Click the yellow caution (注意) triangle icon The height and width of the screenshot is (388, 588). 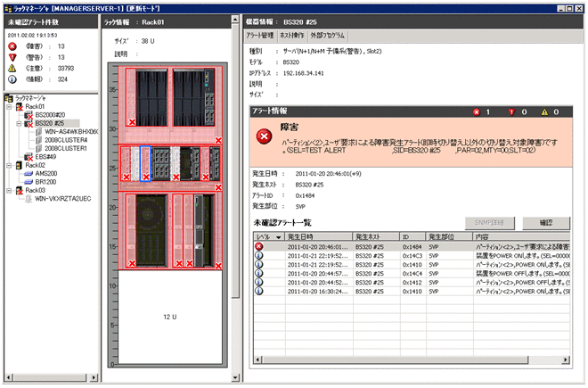coord(12,67)
